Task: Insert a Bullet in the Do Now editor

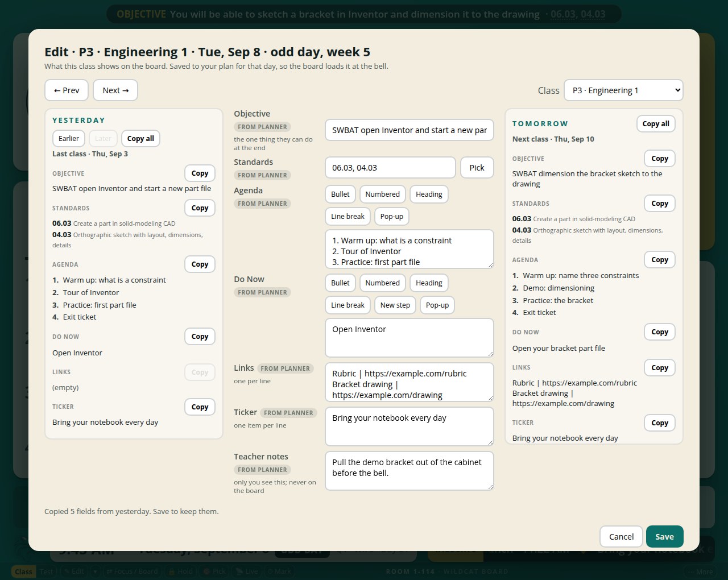Action: pyautogui.click(x=340, y=283)
